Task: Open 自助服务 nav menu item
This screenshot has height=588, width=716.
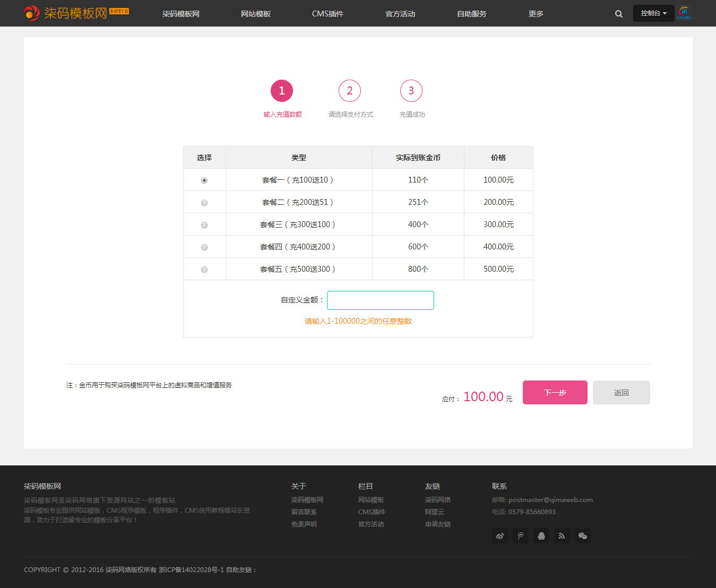Action: (472, 14)
